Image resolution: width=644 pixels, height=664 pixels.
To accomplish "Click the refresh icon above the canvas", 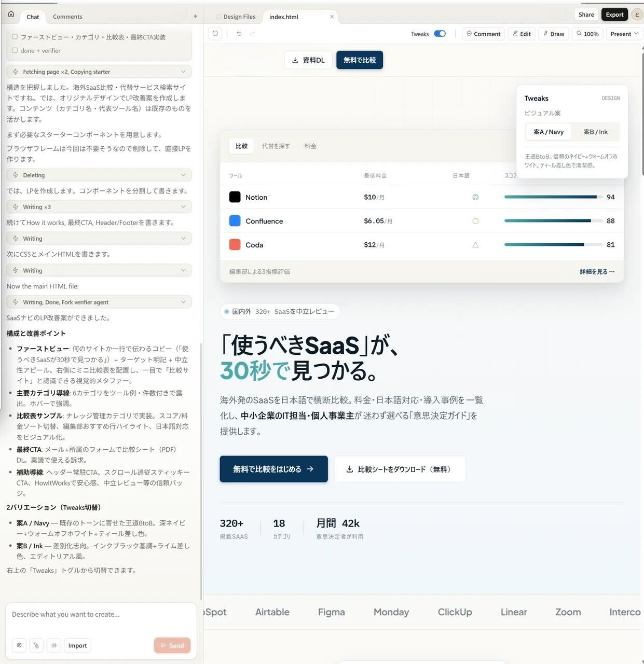I will pos(215,34).
